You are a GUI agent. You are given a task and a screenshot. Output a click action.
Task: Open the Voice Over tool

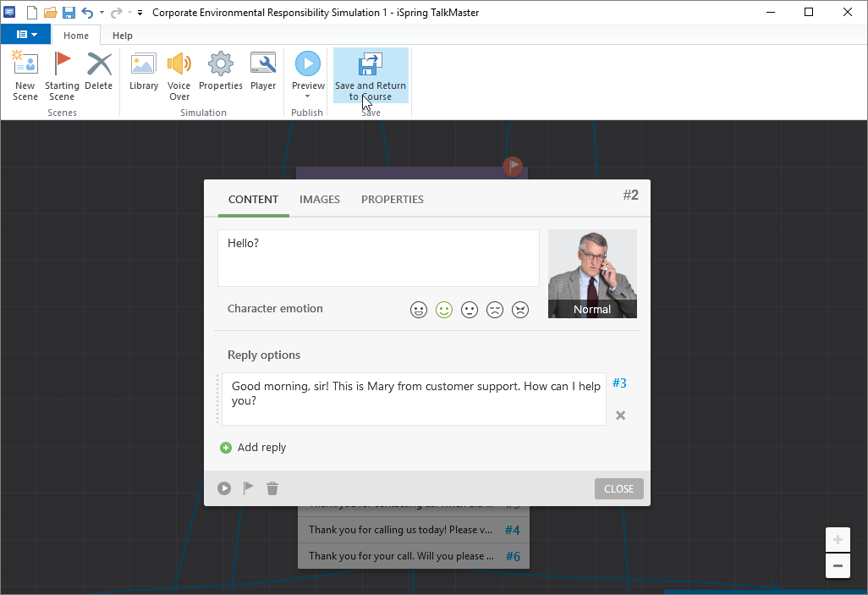179,74
